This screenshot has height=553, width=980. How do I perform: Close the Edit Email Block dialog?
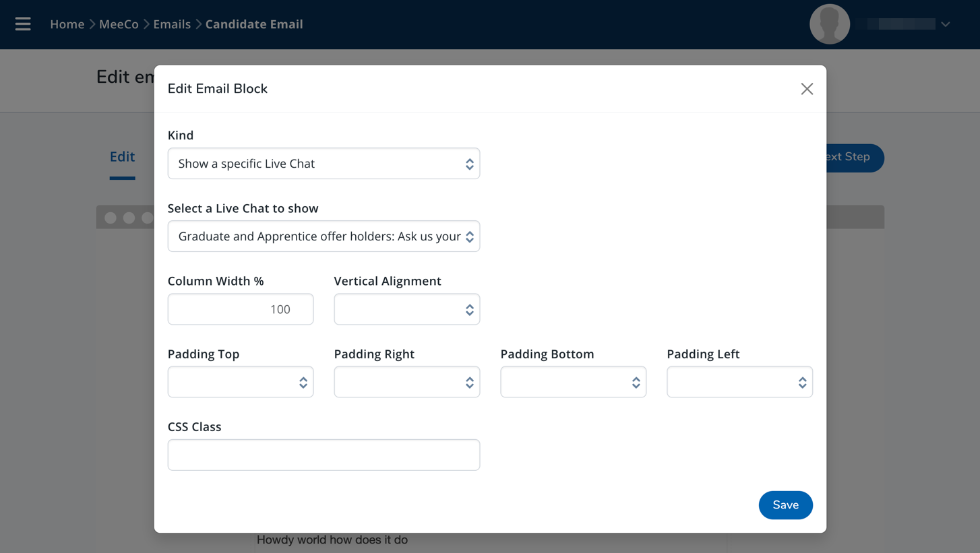[x=807, y=89]
